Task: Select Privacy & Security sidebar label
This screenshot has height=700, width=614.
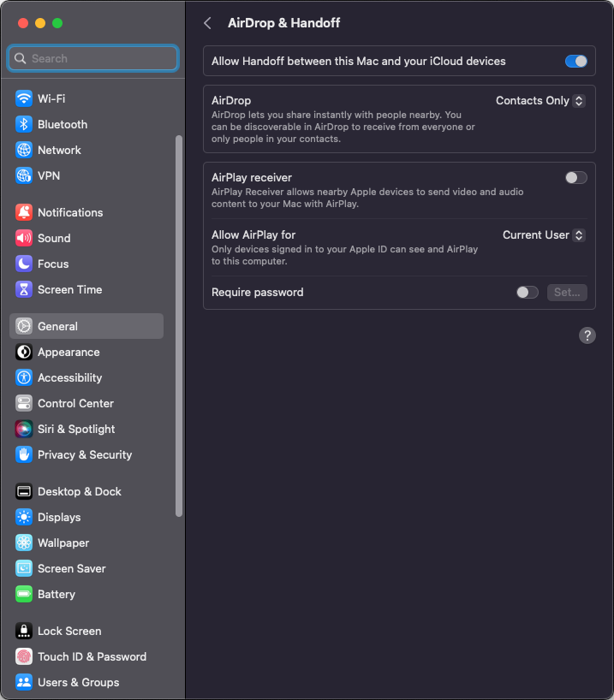Action: pyautogui.click(x=85, y=455)
